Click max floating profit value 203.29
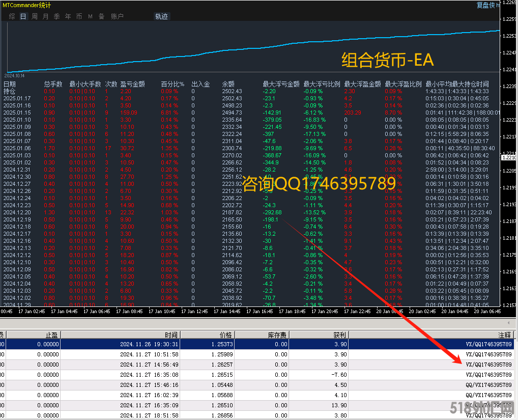The width and height of the screenshot is (518, 420). coord(353,113)
